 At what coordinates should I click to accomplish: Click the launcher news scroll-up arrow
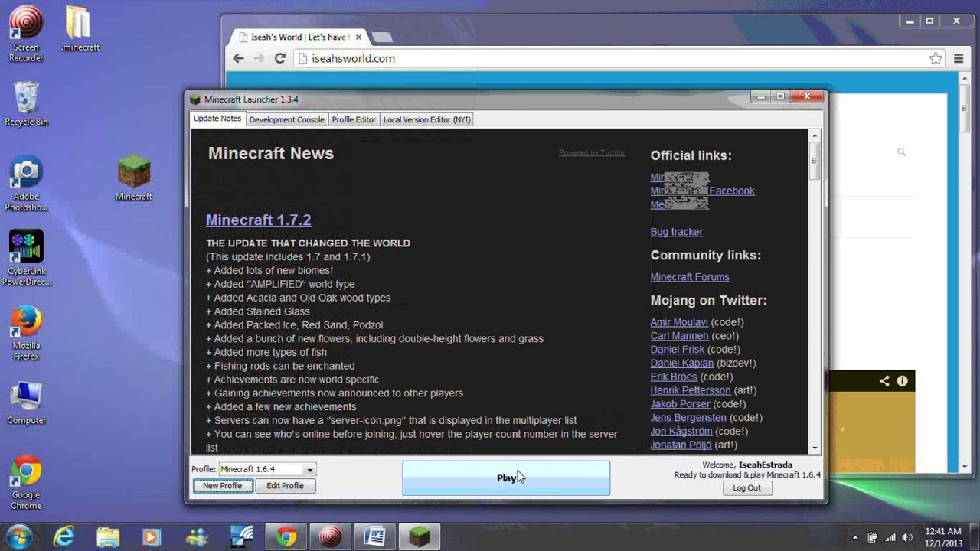point(815,135)
